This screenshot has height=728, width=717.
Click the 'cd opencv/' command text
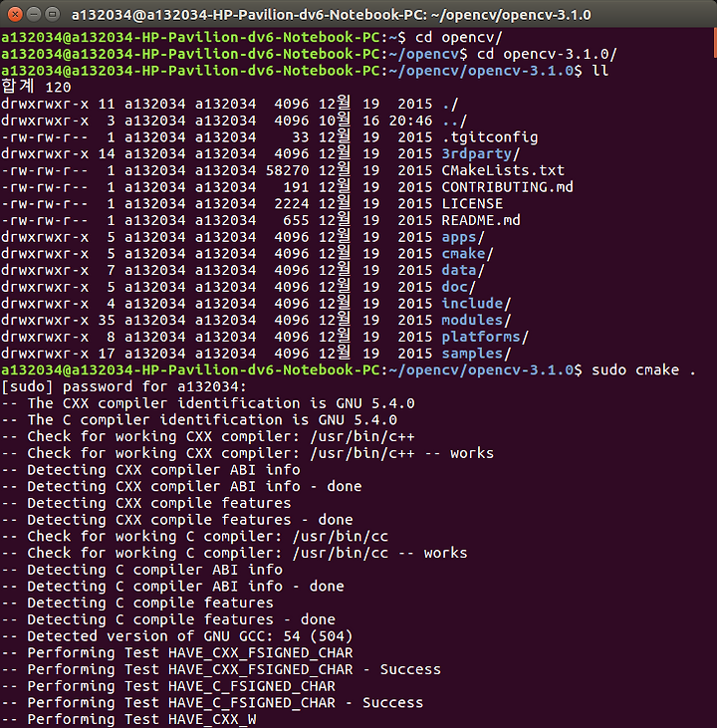pos(458,37)
